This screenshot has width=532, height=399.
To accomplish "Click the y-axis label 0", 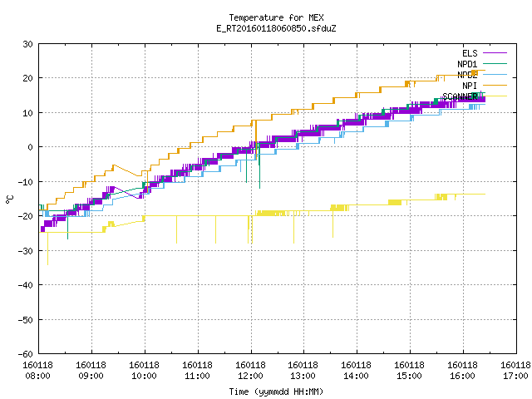I will 31,147.
